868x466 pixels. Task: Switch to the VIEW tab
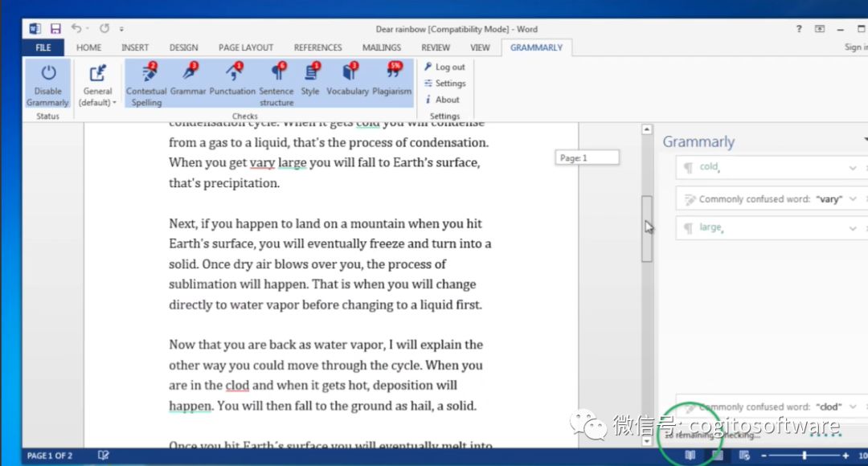(x=480, y=47)
